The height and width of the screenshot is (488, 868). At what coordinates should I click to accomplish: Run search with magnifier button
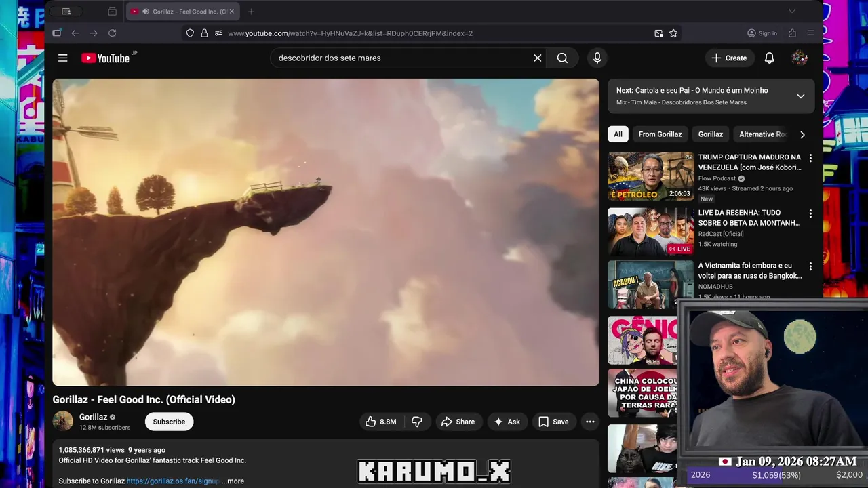coord(562,58)
